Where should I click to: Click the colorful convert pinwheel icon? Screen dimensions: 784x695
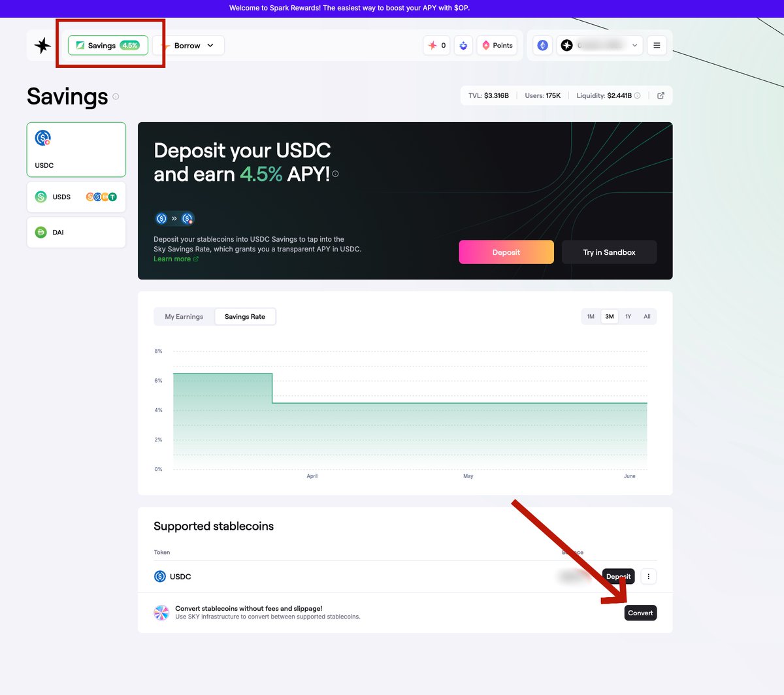(161, 613)
